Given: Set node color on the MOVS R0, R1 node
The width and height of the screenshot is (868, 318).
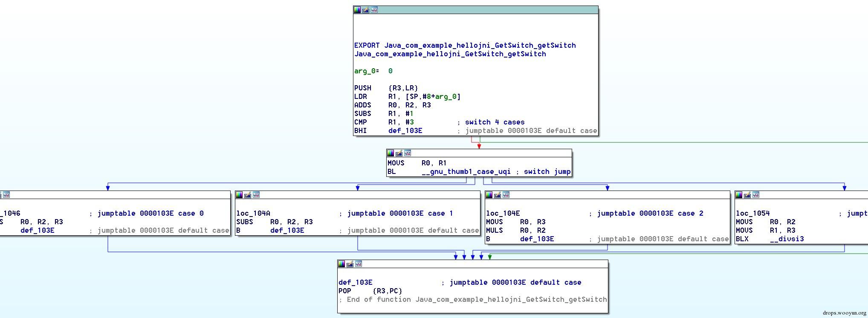Looking at the screenshot, I should [391, 153].
